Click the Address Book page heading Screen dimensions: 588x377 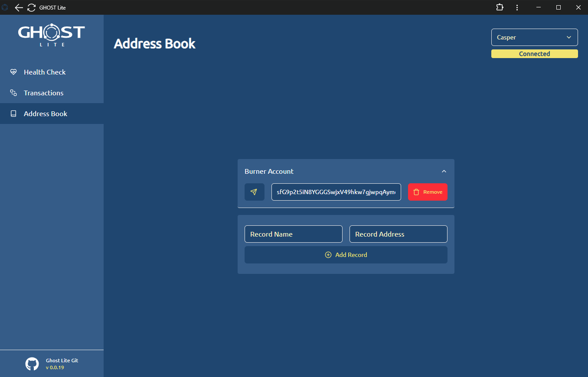155,44
